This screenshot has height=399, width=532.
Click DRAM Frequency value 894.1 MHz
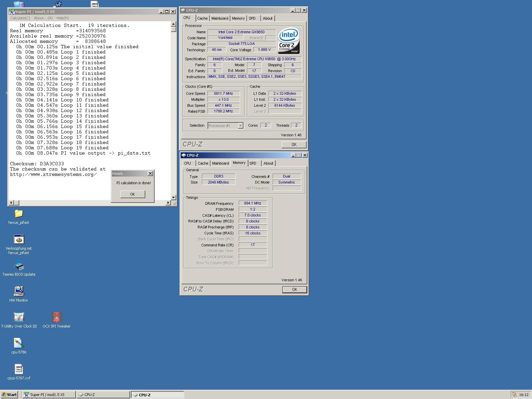pos(253,203)
